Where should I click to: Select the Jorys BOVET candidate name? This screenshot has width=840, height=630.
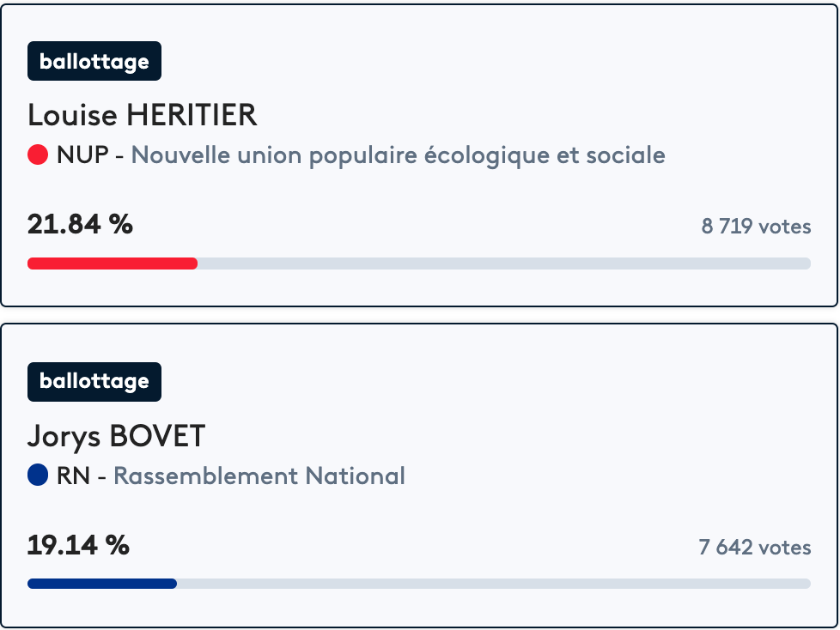tap(117, 436)
